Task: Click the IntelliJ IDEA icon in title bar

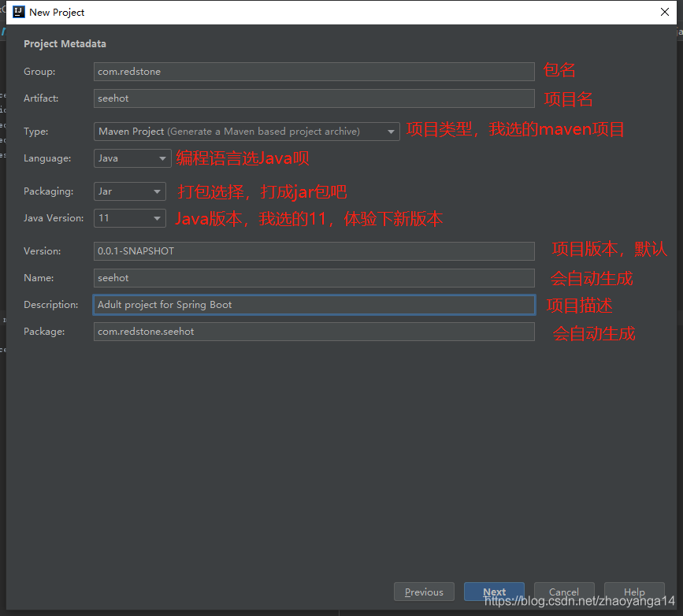Action: coord(19,12)
